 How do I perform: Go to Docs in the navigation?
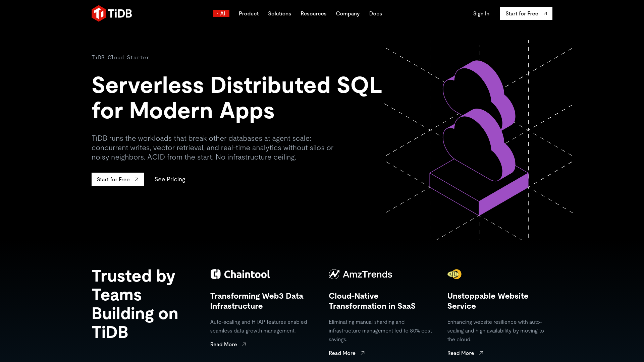(x=375, y=13)
